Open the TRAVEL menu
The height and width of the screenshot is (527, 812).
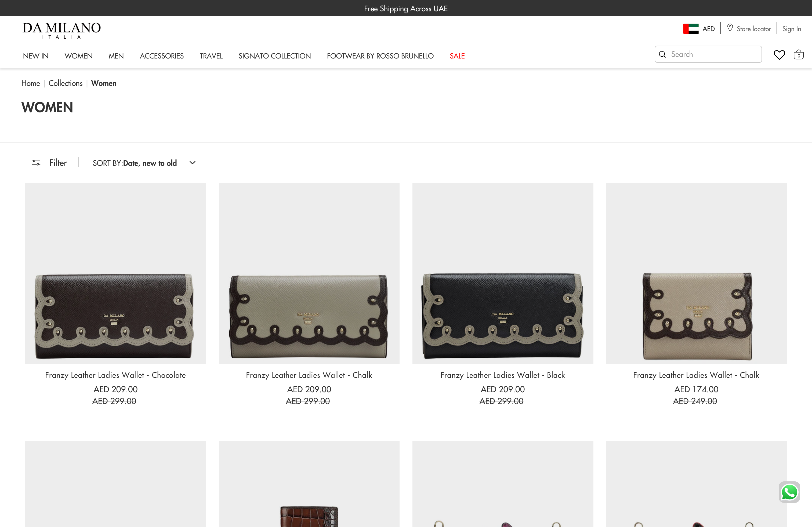211,56
